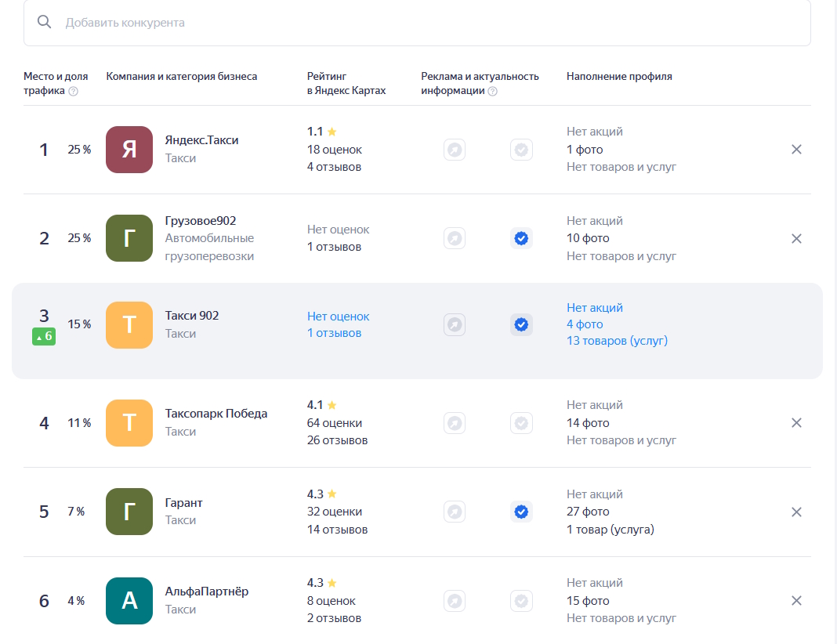Click the green position change badge
The width and height of the screenshot is (837, 644).
pos(44,336)
